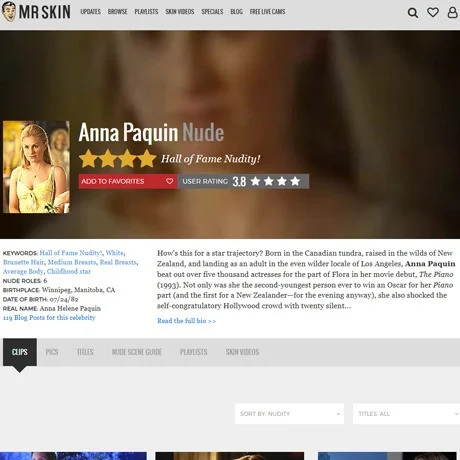Open the Blog menu item
This screenshot has width=460, height=460.
click(236, 12)
